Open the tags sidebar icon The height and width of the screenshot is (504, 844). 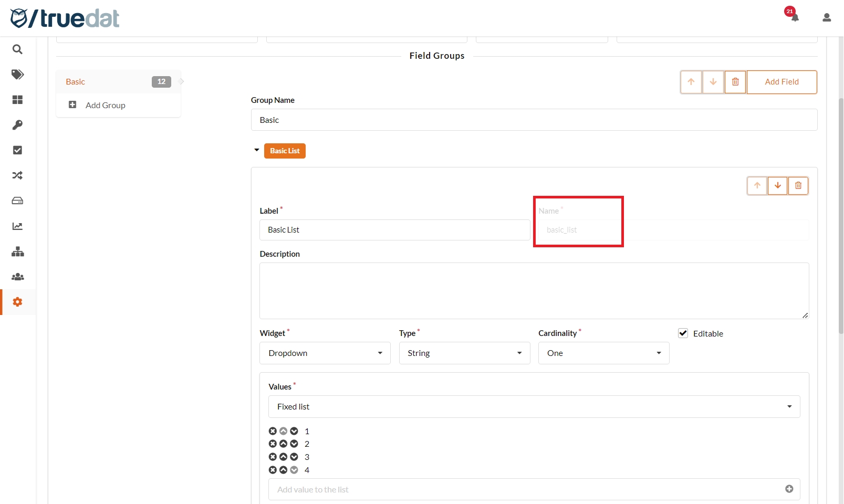[17, 75]
